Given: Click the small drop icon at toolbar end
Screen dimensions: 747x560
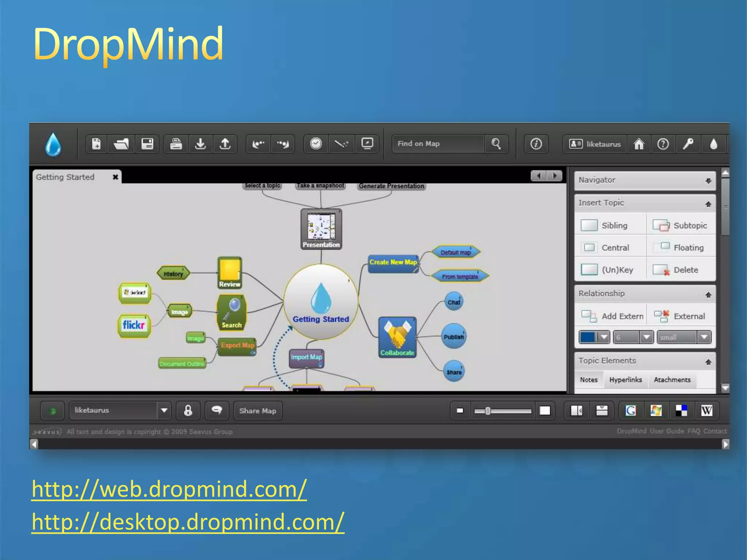Looking at the screenshot, I should [713, 144].
